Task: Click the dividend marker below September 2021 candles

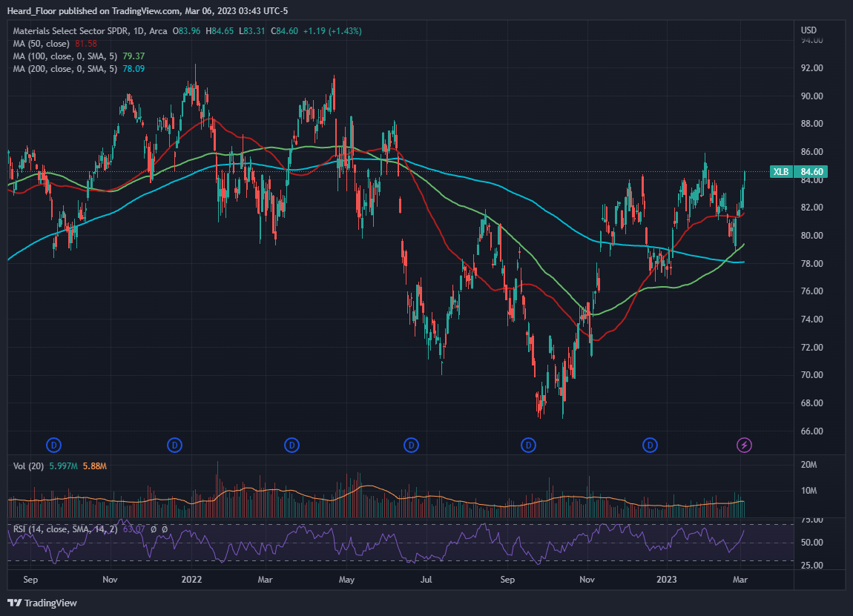Action: 53,446
